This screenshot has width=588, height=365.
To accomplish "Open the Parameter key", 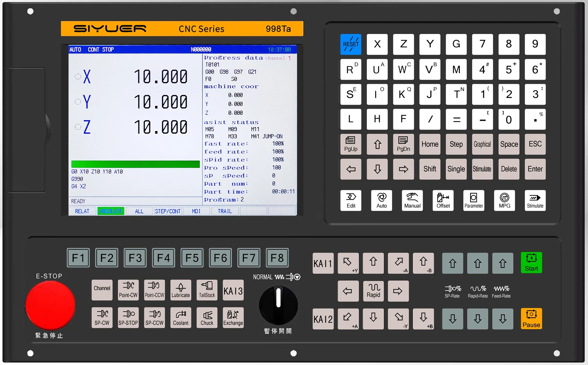I will [474, 200].
